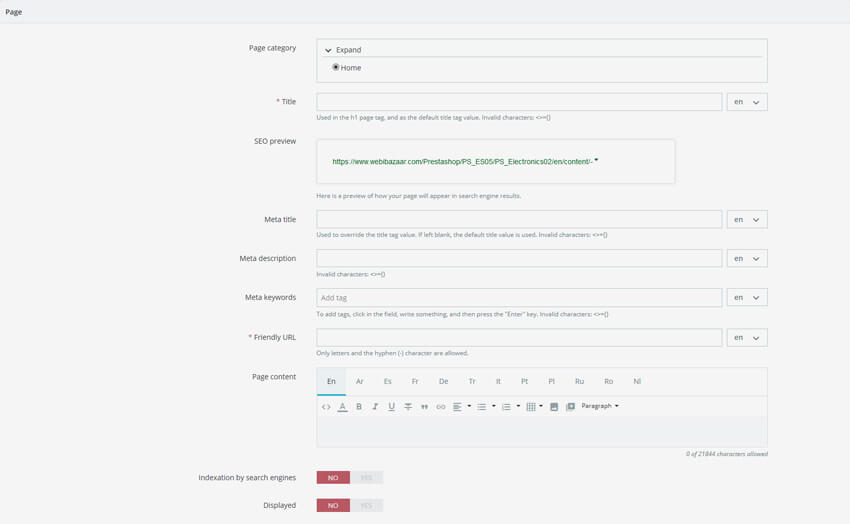
Task: Click the bullet list icon
Action: [481, 406]
